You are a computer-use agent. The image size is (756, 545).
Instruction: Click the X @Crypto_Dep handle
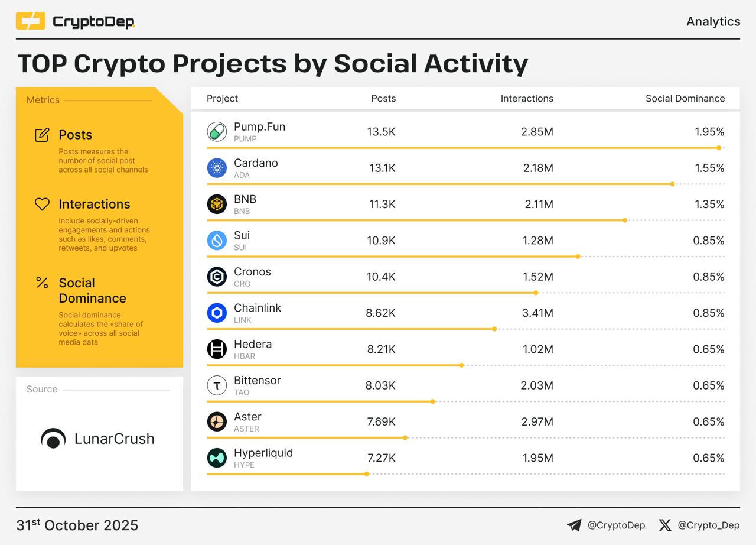tap(708, 525)
